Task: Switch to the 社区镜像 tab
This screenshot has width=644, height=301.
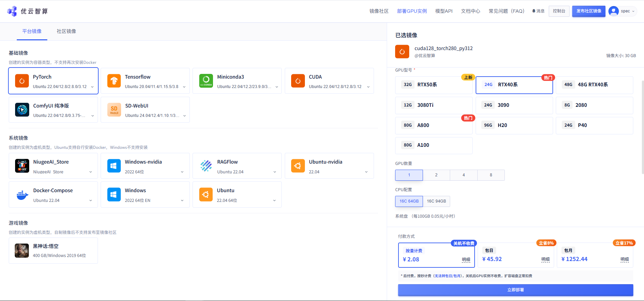Action: click(66, 31)
